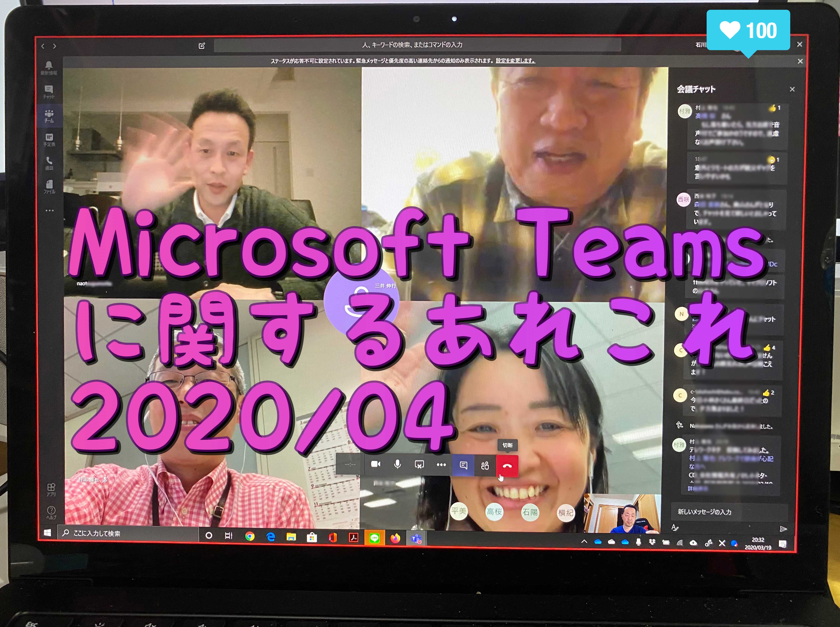Close the 会議チャット panel
The image size is (840, 627).
792,89
